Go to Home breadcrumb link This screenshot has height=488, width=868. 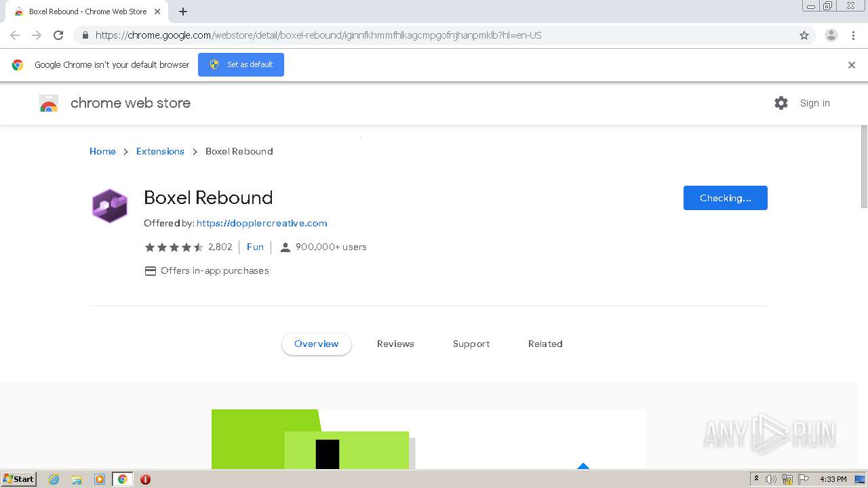click(x=102, y=151)
